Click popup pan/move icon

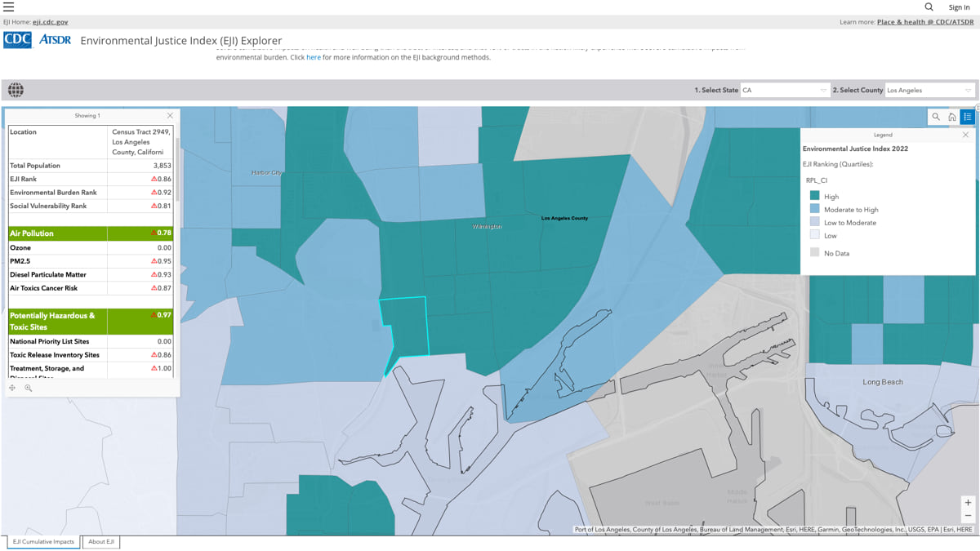click(x=12, y=388)
